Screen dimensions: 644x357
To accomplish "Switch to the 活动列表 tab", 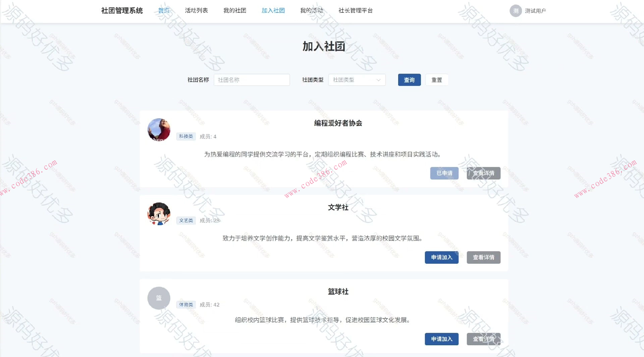I will 197,10.
